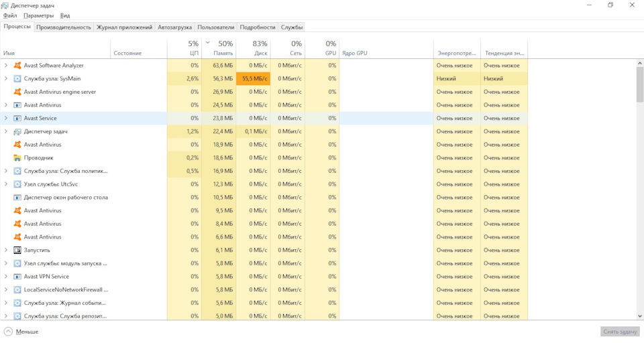The height and width of the screenshot is (343, 644).
Task: Click the Проводник folder icon
Action: [17, 157]
